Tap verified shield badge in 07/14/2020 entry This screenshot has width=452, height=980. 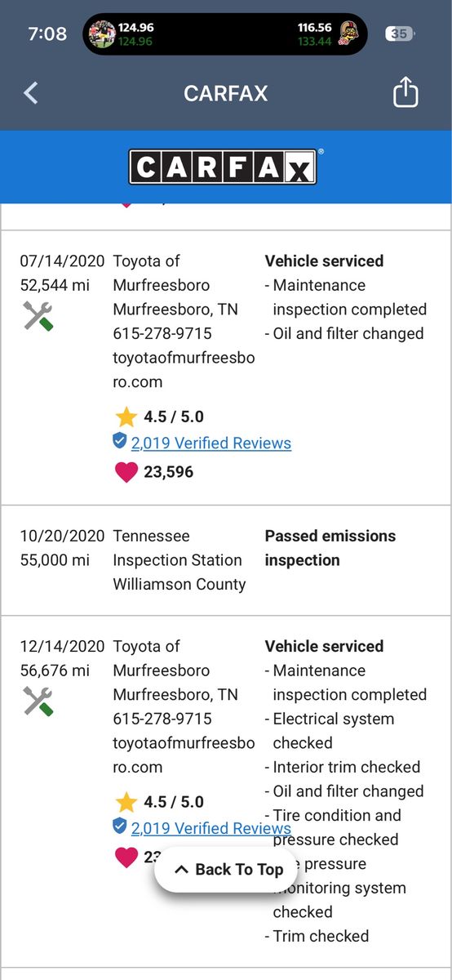click(120, 442)
